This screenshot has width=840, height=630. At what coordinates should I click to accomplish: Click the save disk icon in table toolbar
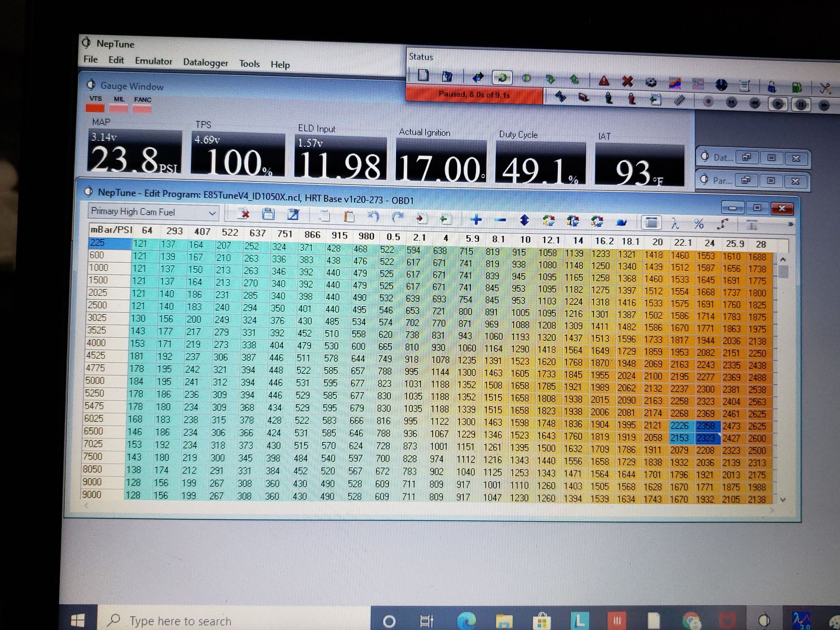[x=268, y=215]
